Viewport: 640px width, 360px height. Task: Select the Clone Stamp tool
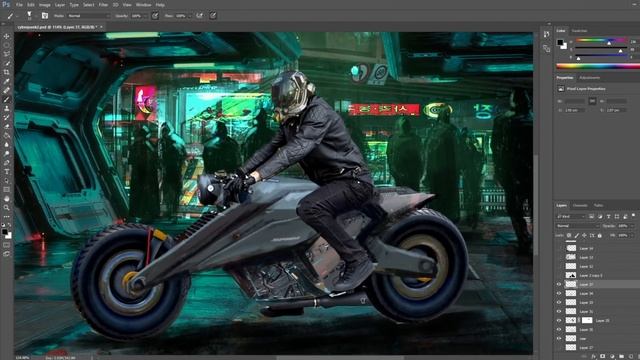7,109
